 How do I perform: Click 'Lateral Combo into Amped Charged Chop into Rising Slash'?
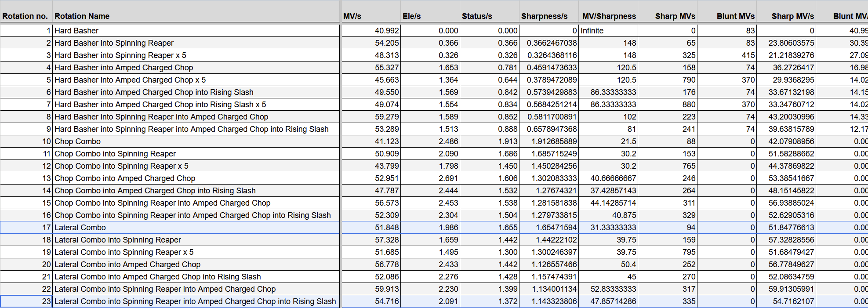(196, 277)
